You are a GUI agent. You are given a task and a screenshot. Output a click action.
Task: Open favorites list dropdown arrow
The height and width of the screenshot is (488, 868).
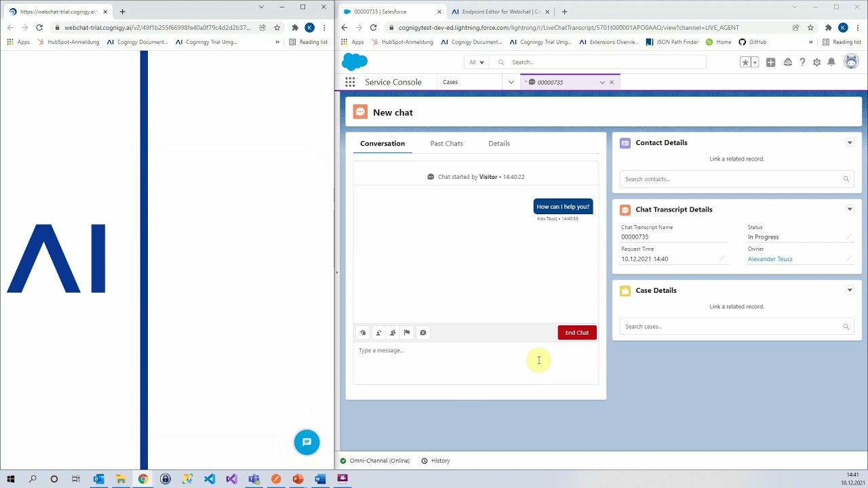755,62
